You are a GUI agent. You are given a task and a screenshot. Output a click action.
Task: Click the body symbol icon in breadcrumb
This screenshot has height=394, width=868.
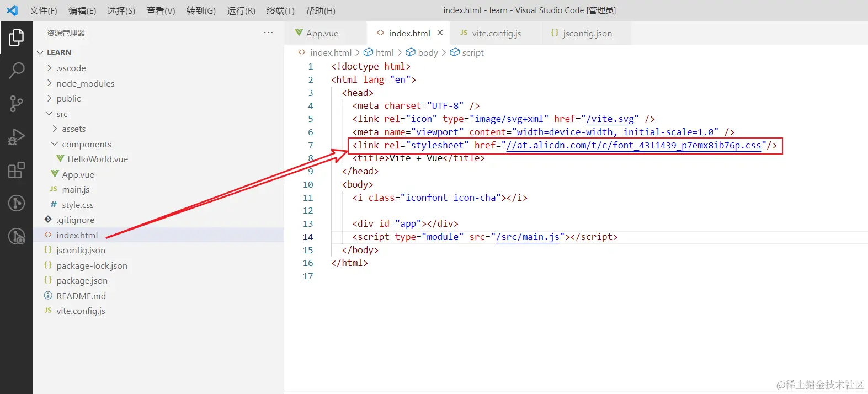pos(411,52)
